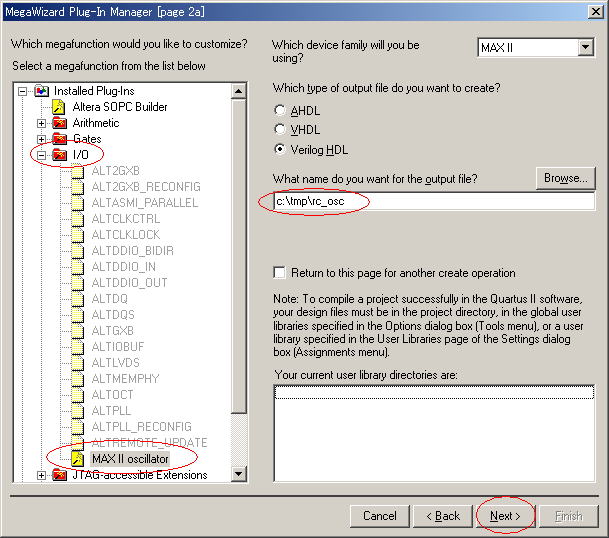Click the Arithmetic folder icon
609x538 pixels.
(59, 123)
